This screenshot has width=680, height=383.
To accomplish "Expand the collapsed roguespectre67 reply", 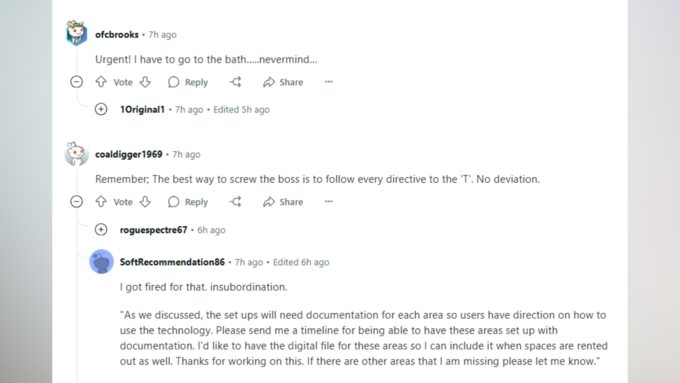I will [x=101, y=229].
